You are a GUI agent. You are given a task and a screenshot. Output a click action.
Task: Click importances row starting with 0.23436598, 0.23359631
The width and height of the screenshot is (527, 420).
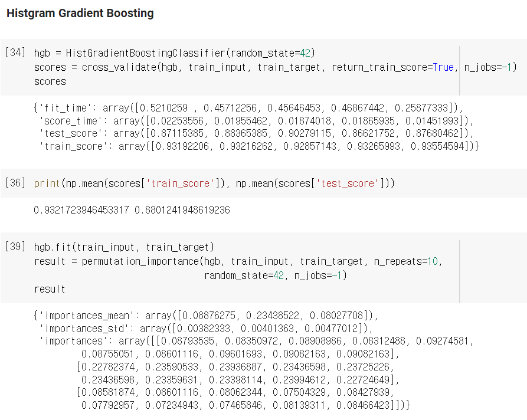click(240, 380)
